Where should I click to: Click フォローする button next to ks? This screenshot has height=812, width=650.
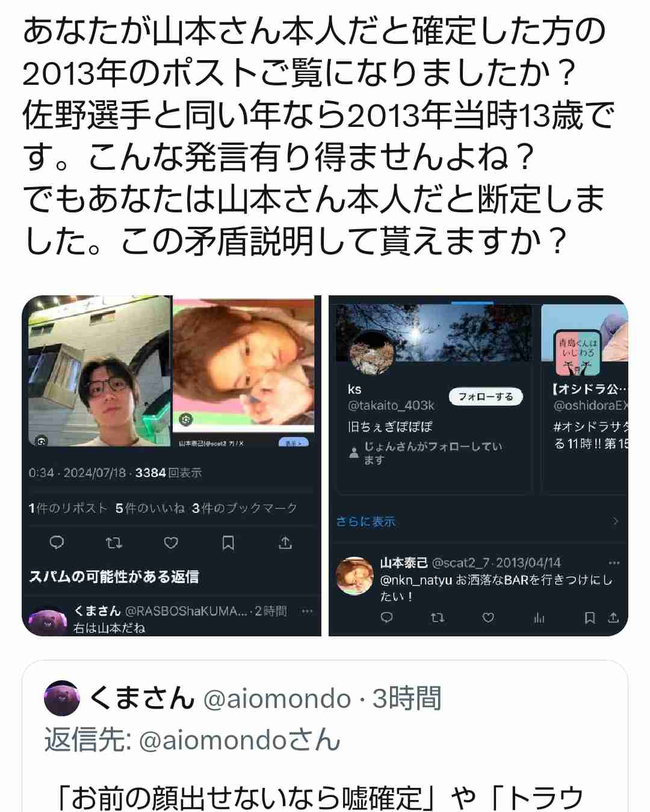pos(486,396)
